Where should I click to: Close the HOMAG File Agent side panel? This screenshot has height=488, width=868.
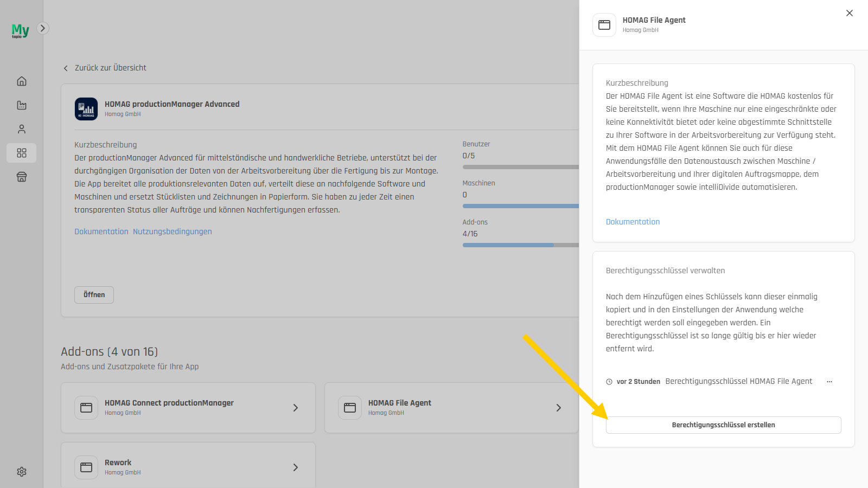[x=850, y=13]
